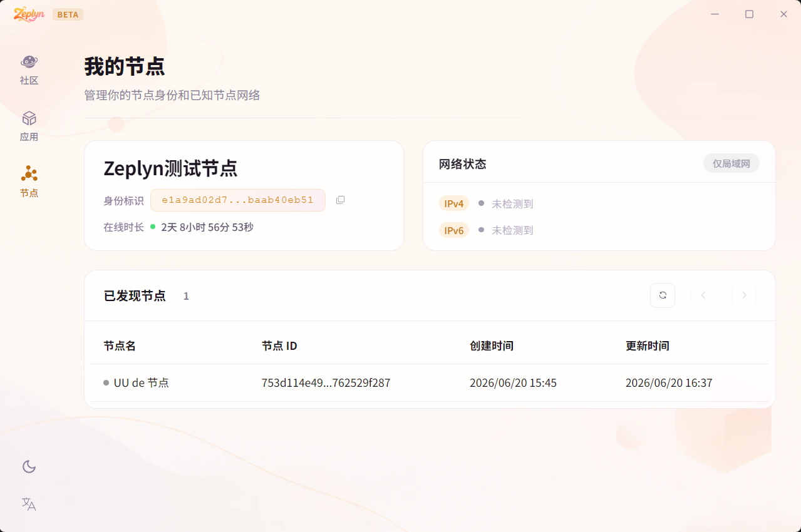Screen dimensions: 801x532
Task: Go to previous page of nodes
Action: coord(703,295)
